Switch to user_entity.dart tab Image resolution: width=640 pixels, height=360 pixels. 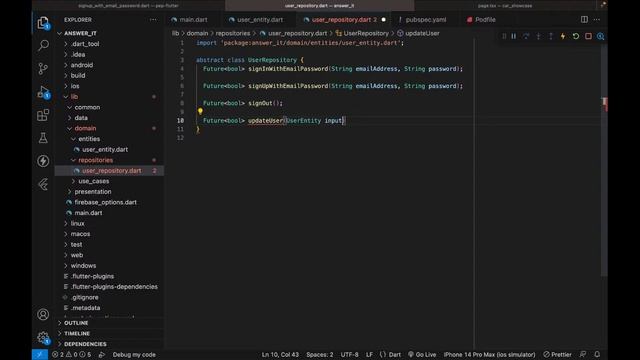260,20
